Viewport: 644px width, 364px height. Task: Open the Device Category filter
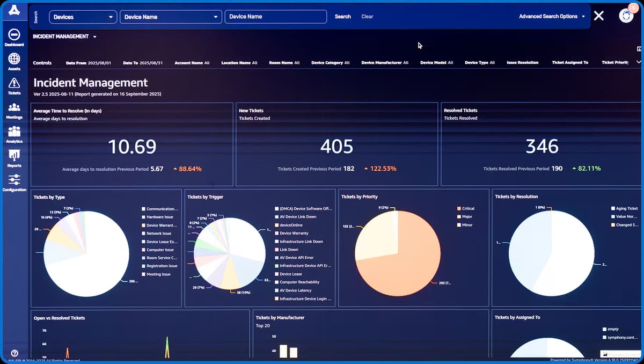(x=330, y=63)
